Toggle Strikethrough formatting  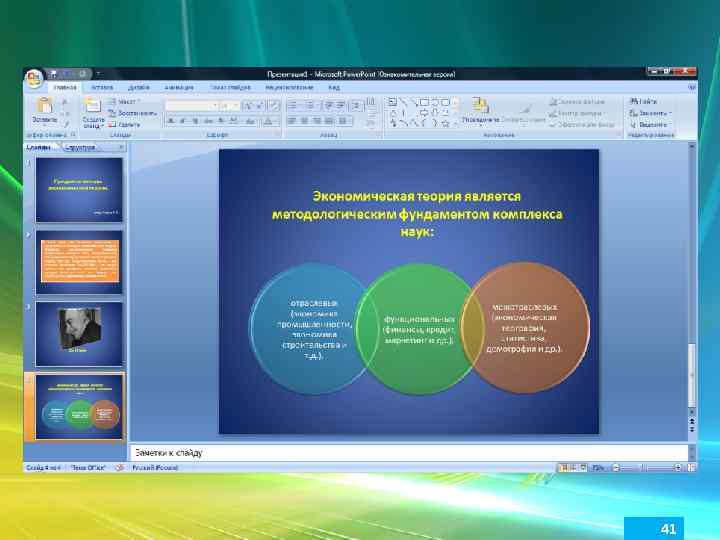(208, 121)
